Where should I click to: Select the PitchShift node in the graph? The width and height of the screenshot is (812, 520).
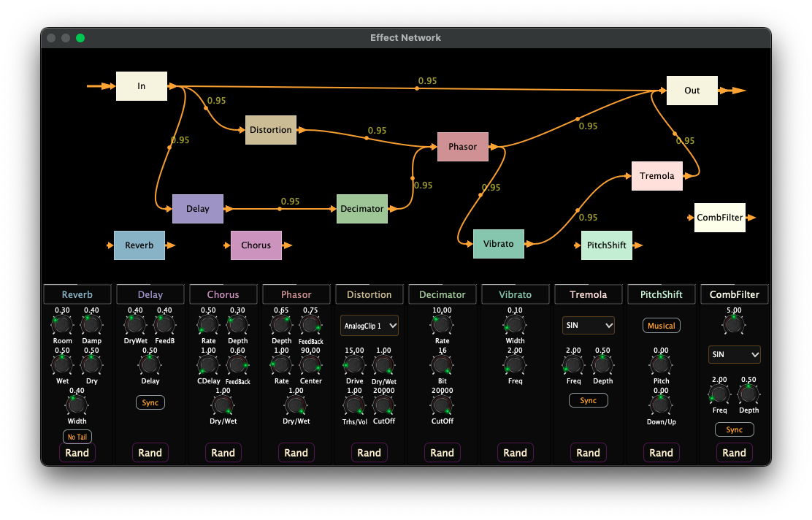coord(606,245)
